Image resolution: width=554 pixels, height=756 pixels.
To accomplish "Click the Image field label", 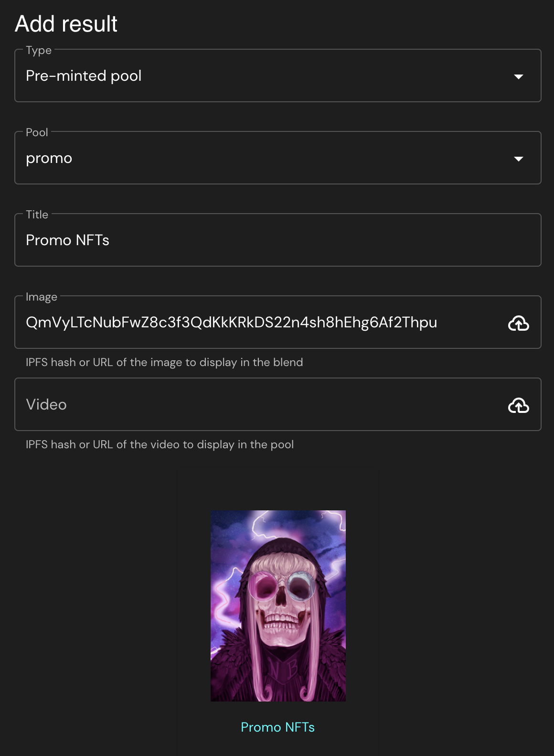I will click(42, 297).
